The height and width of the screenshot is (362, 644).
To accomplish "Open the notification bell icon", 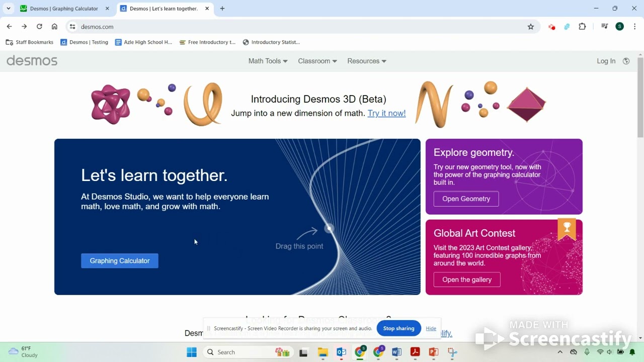I will click(632, 352).
